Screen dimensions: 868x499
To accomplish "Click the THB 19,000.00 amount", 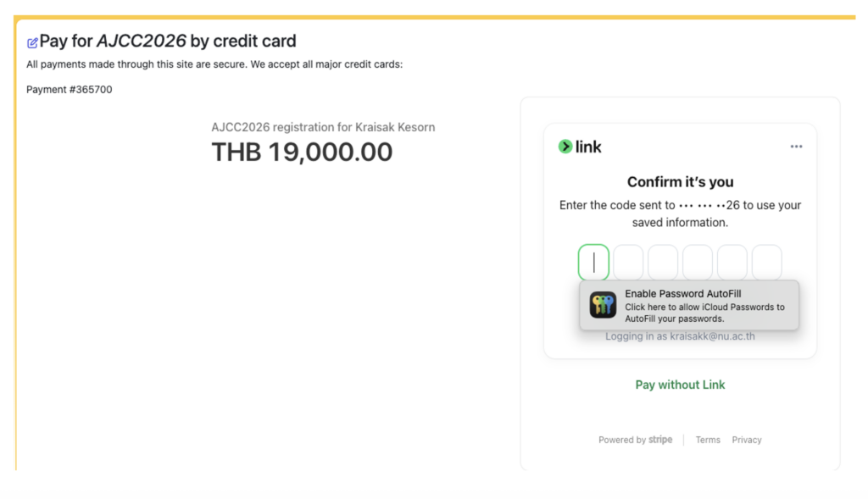I will pos(302,152).
